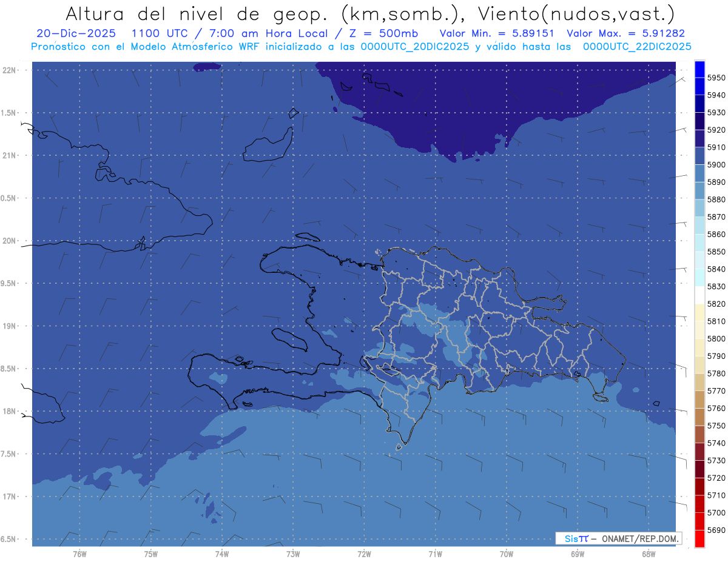Viewport: 728px width, 562px height.
Task: Click the 21N latitude label
Action: point(9,156)
